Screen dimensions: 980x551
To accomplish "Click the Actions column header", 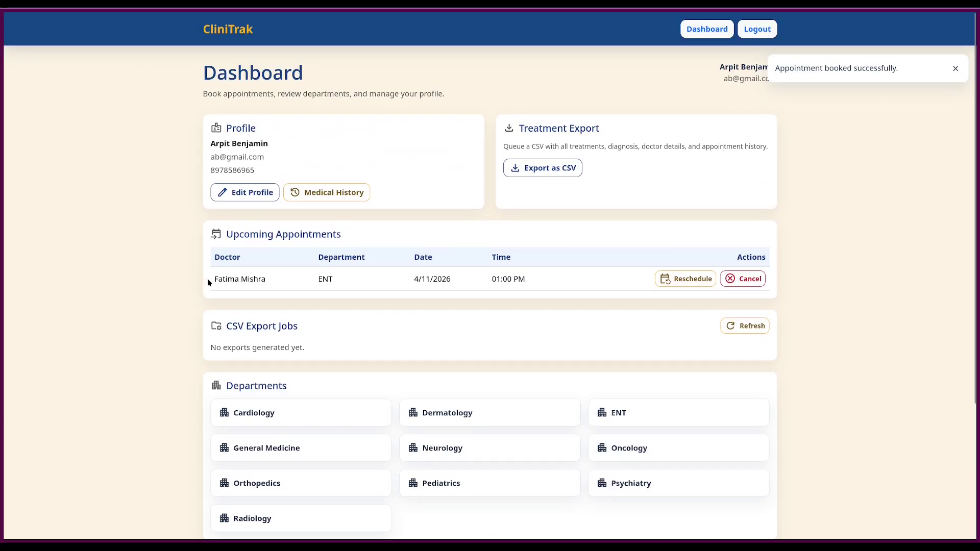I will pyautogui.click(x=751, y=257).
